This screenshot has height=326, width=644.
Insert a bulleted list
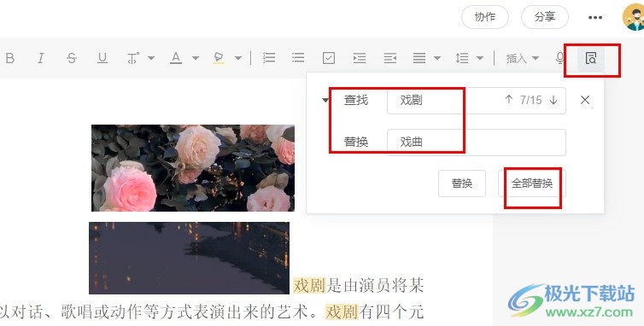point(298,58)
